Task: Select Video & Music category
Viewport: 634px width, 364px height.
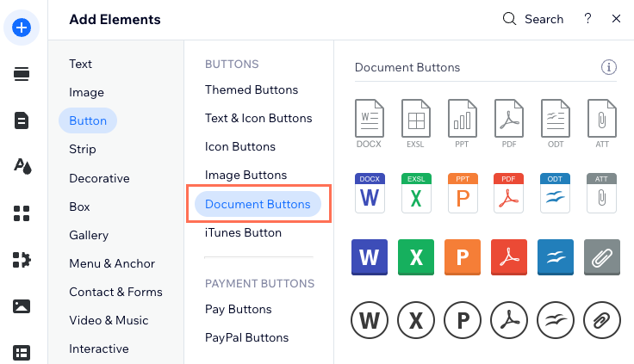Action: tap(109, 320)
